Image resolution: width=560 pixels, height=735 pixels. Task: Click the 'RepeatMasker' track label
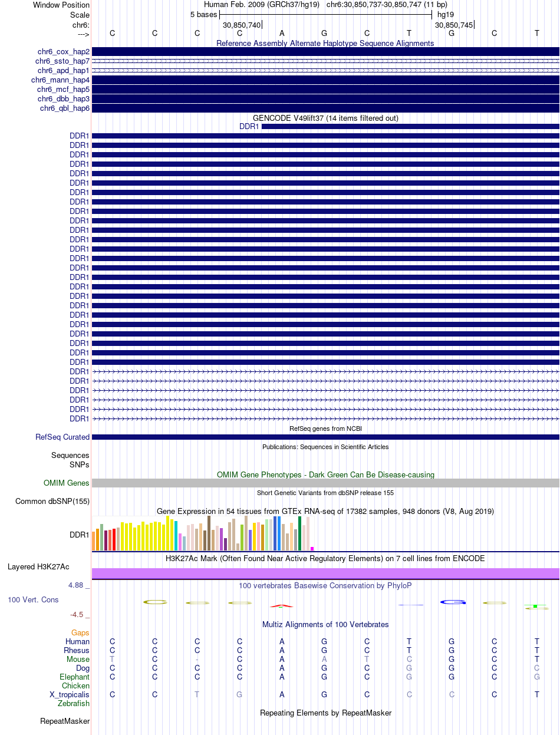coord(65,721)
